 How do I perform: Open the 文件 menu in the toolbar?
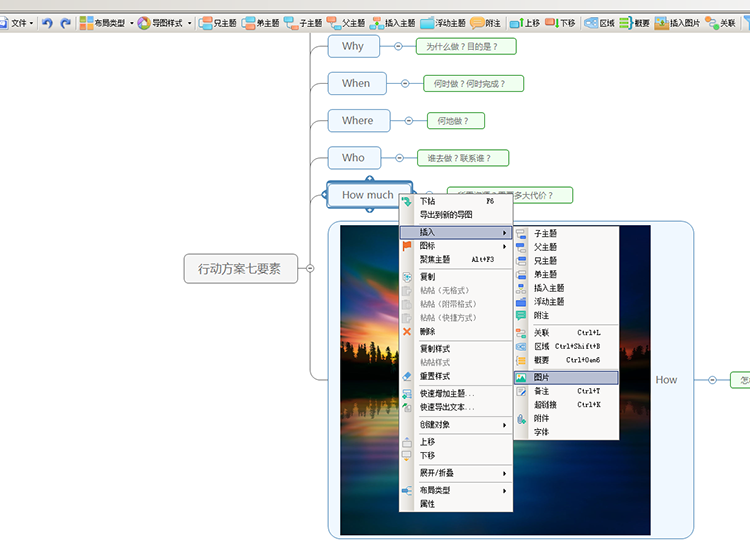pyautogui.click(x=17, y=22)
